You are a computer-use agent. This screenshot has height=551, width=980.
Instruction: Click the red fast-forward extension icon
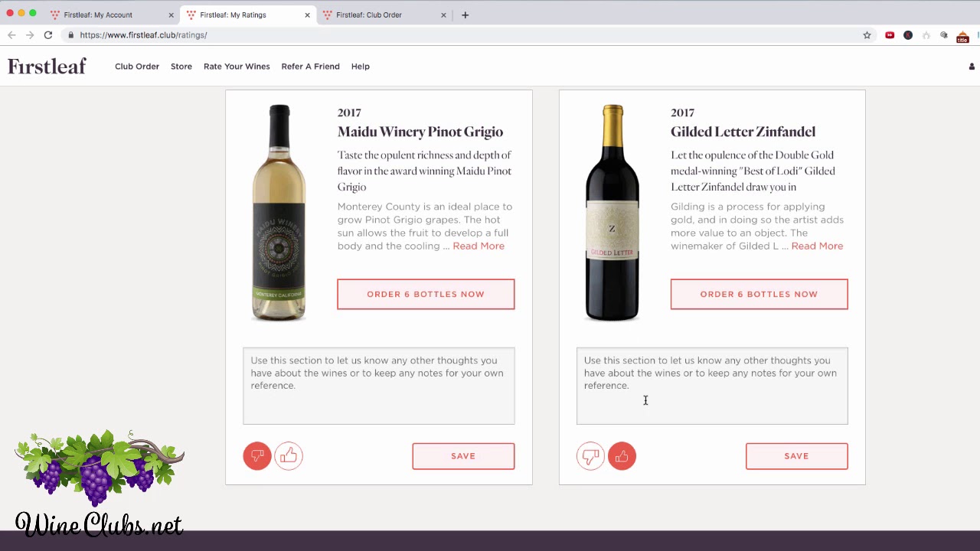click(x=890, y=35)
